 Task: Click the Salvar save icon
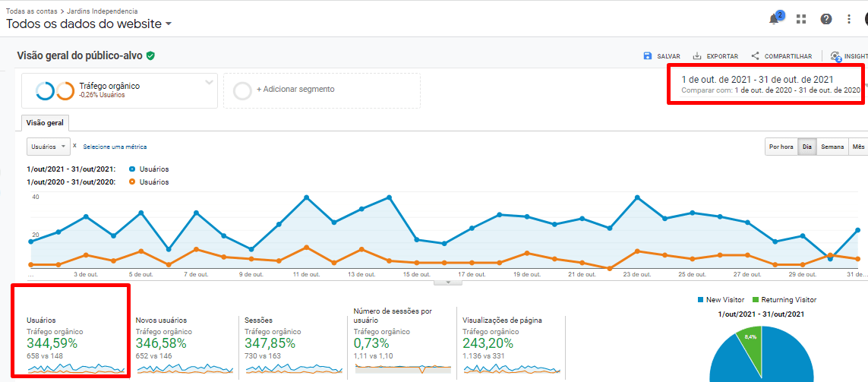[x=648, y=56]
